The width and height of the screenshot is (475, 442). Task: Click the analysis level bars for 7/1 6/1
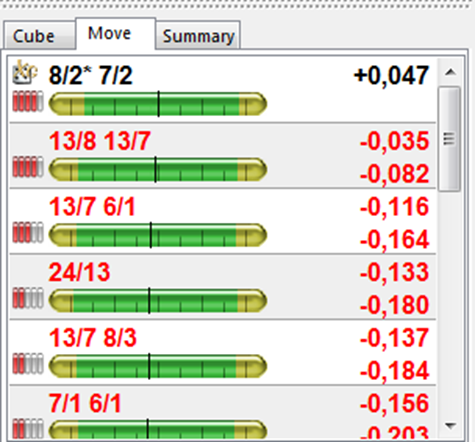(28, 428)
